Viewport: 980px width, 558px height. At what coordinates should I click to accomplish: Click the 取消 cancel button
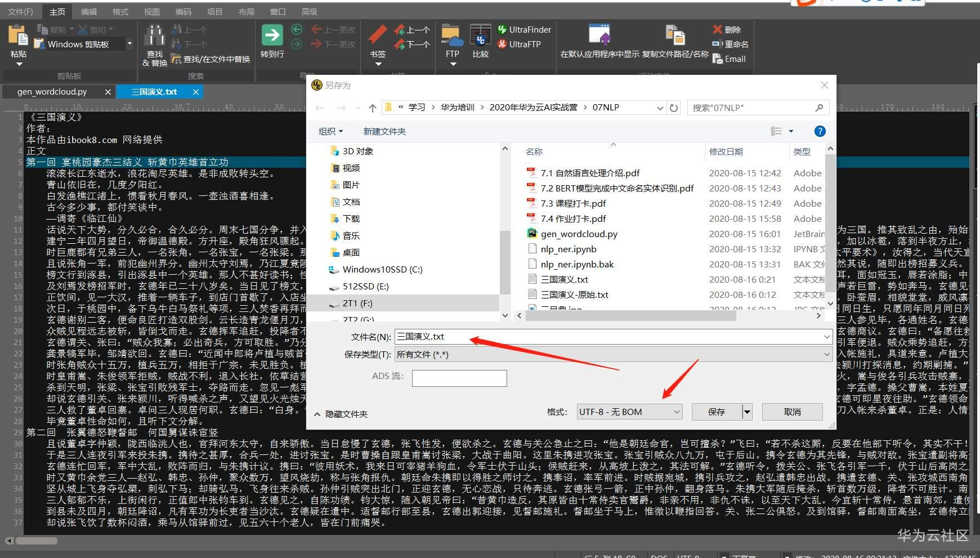tap(793, 412)
